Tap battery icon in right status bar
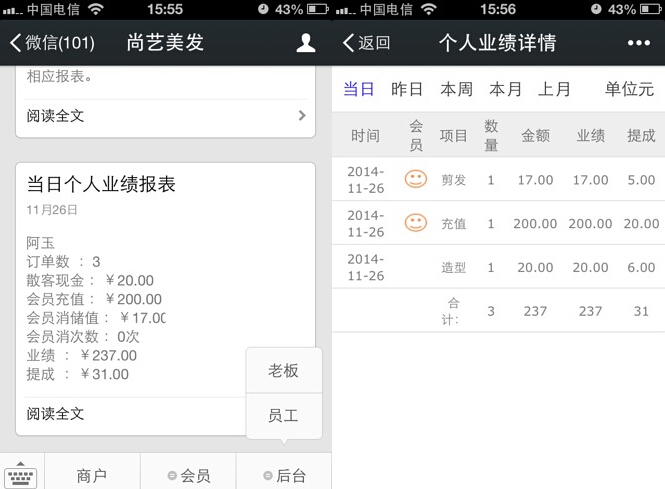 (651, 9)
